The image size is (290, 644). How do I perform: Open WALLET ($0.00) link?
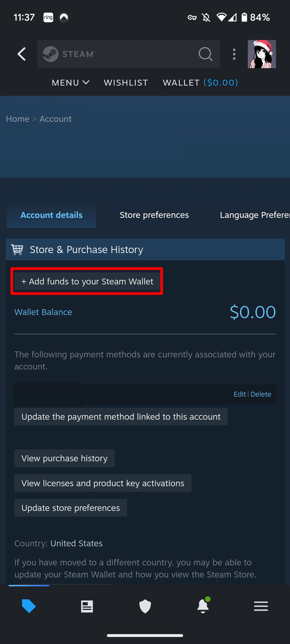(x=200, y=83)
